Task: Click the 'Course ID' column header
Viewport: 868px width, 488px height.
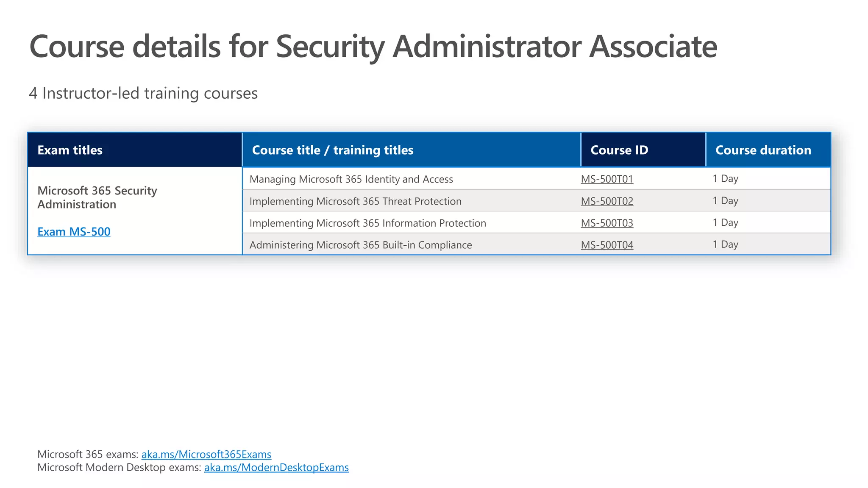Action: pyautogui.click(x=643, y=150)
